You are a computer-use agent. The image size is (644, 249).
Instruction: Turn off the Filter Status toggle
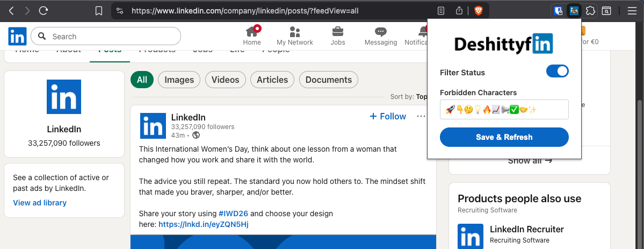point(557,72)
